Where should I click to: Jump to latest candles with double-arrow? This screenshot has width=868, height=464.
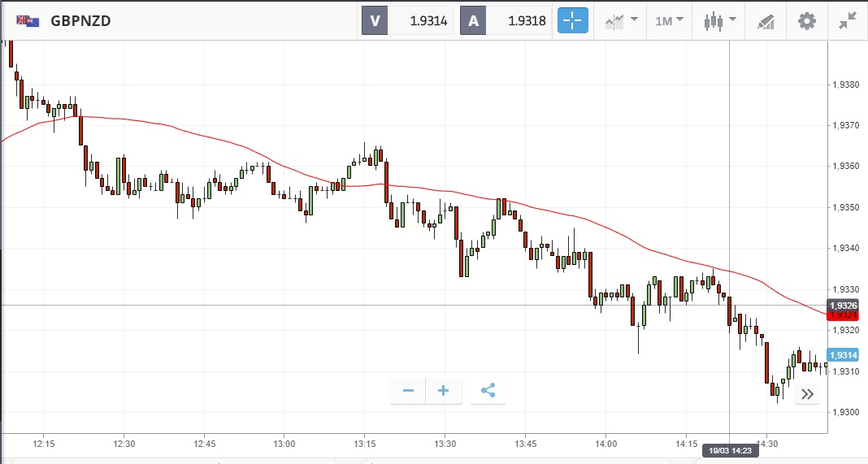coord(807,394)
